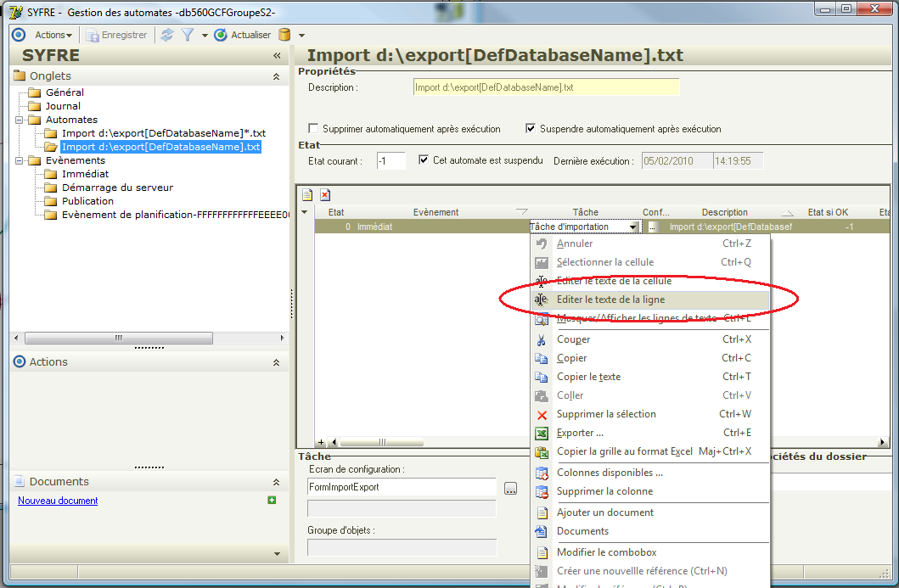The width and height of the screenshot is (899, 588).
Task: Select the Journal folder
Action: pos(63,106)
